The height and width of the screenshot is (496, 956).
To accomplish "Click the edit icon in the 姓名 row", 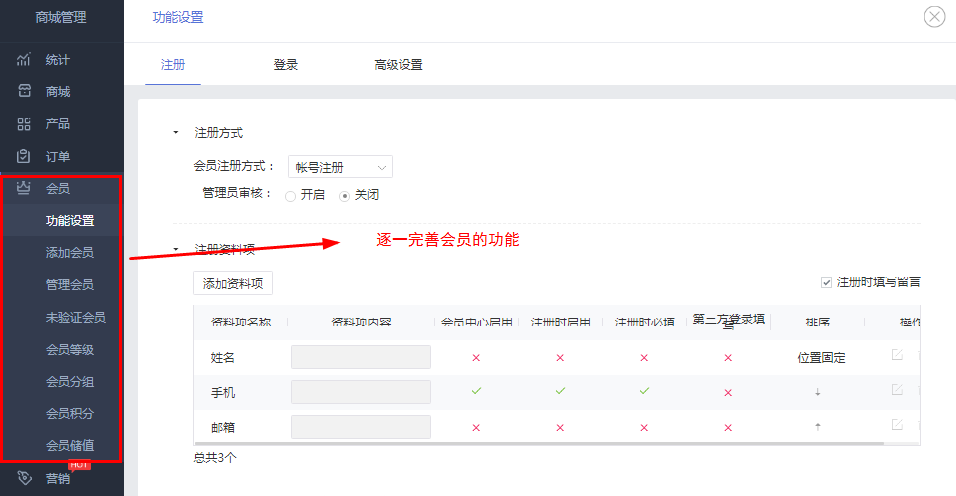I will [897, 355].
